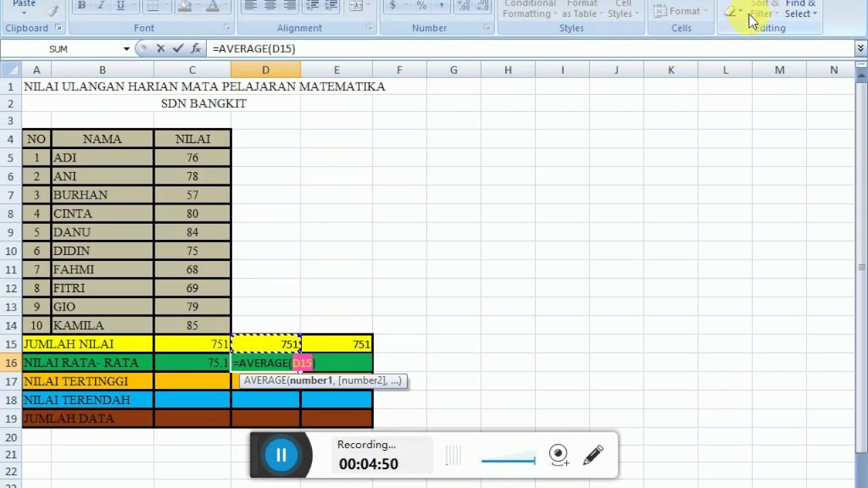Apply the Fill Color bucket
The height and width of the screenshot is (488, 868).
tap(184, 6)
